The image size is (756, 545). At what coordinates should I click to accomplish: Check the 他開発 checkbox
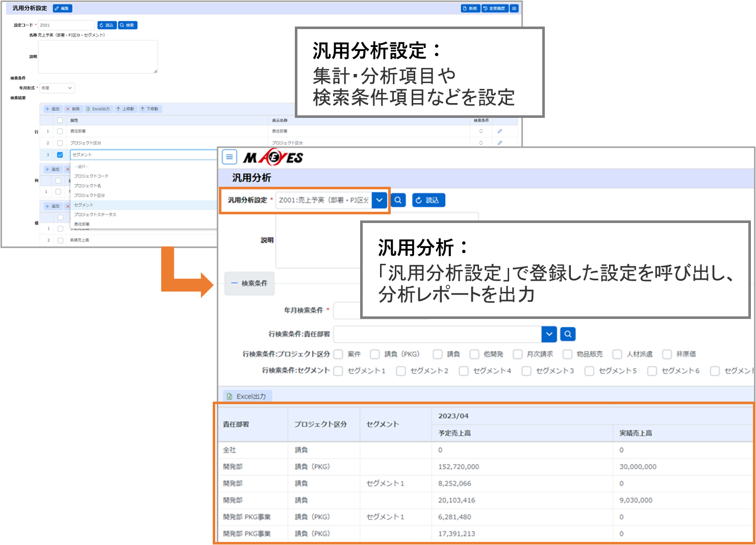tap(474, 354)
